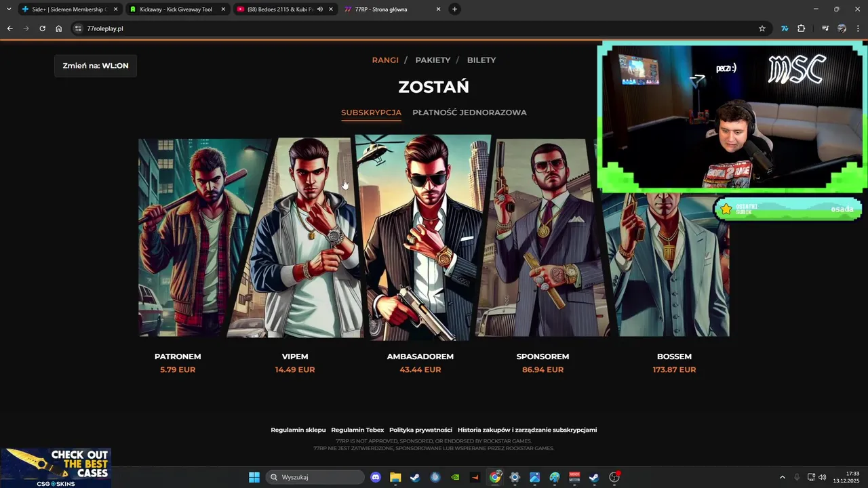This screenshot has width=868, height=488.
Task: Click the 86.94 EUR price
Action: [542, 370]
